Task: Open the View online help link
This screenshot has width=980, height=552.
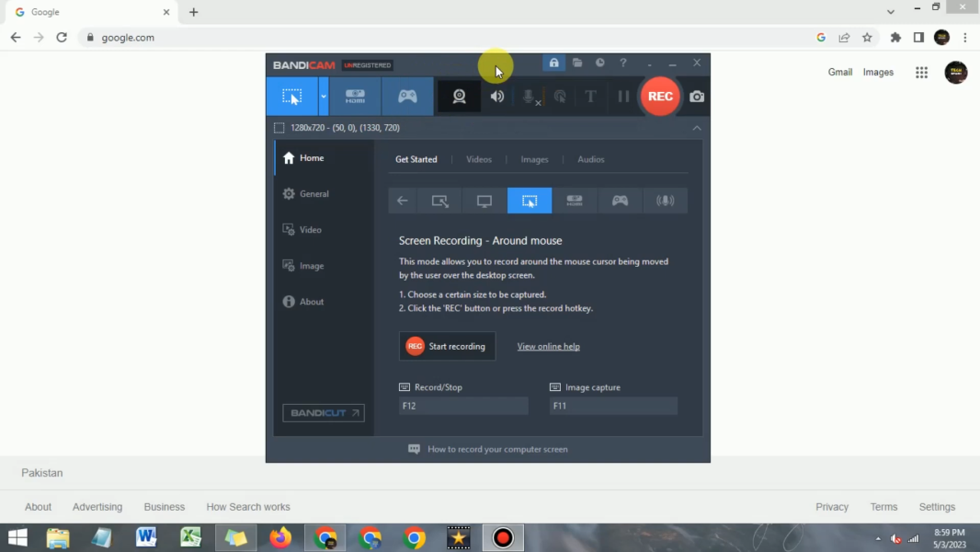Action: [548, 346]
